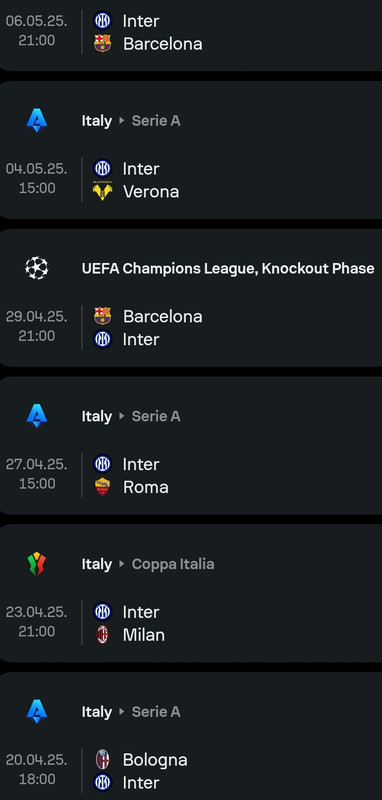Click the Roma club crest
The image size is (382, 800).
coord(103,487)
